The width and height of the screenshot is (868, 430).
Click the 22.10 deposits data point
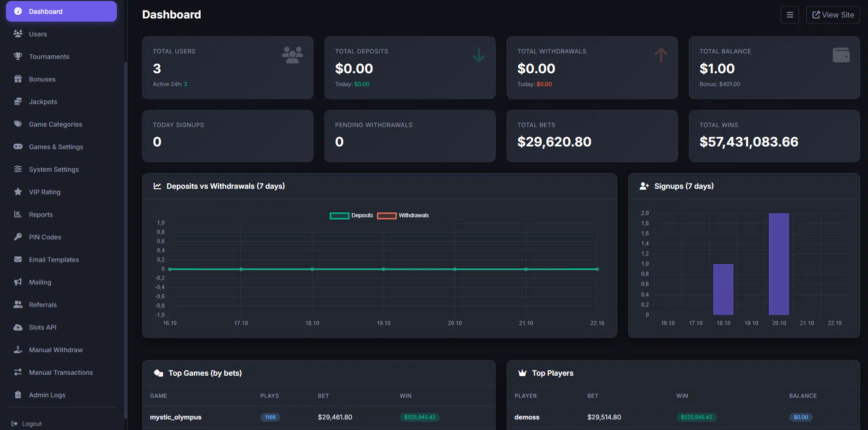(x=597, y=269)
